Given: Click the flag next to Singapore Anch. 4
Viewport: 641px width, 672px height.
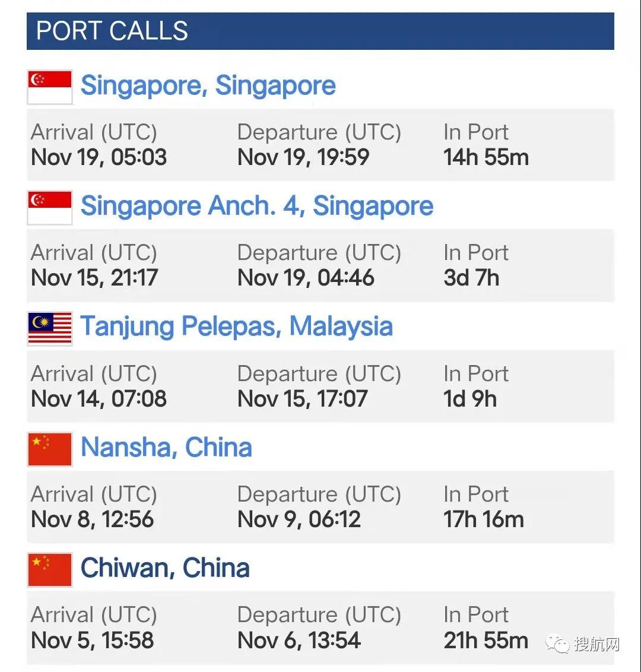Looking at the screenshot, I should click(x=50, y=207).
